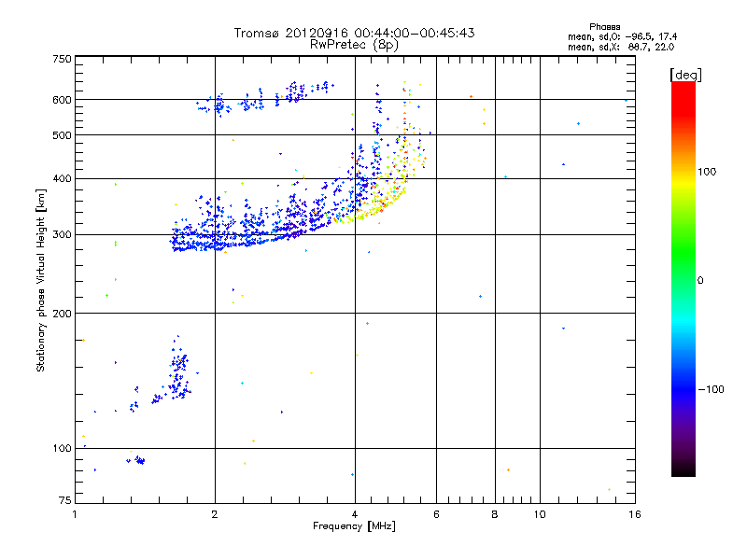The image size is (747, 560).
Task: Click x-axis tick label '2'
Action: coord(215,514)
